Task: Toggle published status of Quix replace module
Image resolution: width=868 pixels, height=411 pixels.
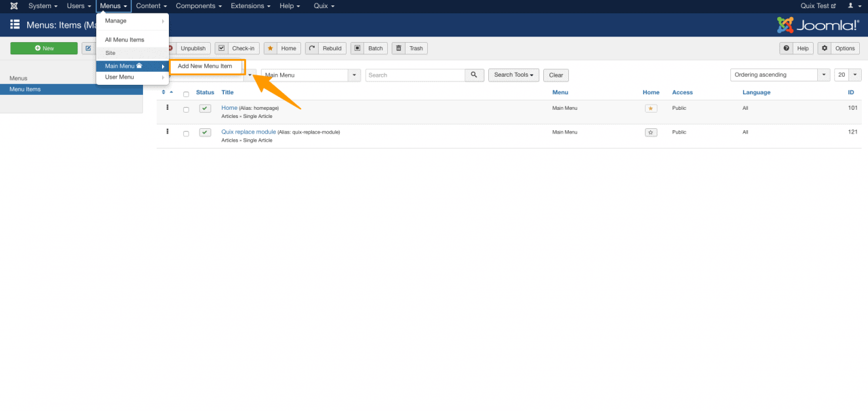Action: (205, 132)
